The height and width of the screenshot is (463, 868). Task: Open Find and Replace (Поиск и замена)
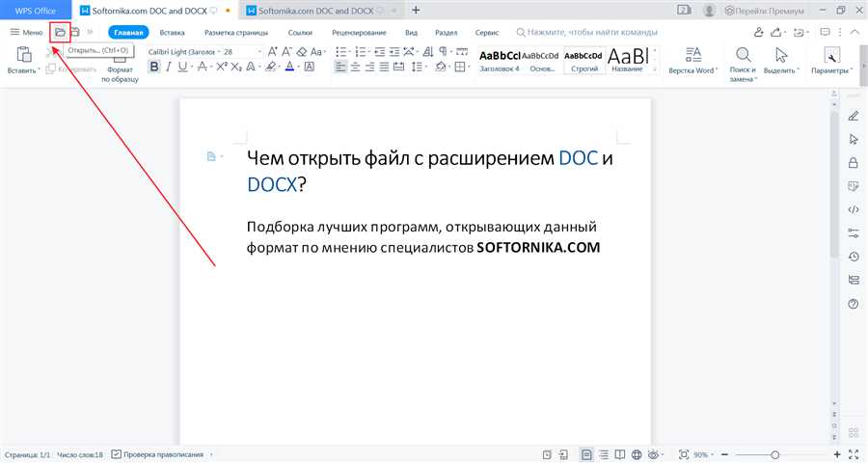(743, 65)
